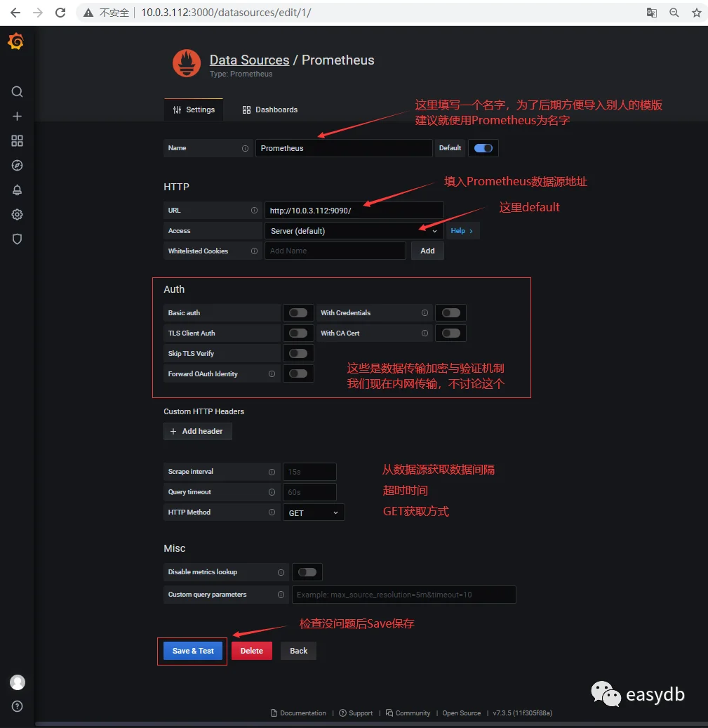
Task: Click the insecure site warning icon
Action: pos(88,13)
